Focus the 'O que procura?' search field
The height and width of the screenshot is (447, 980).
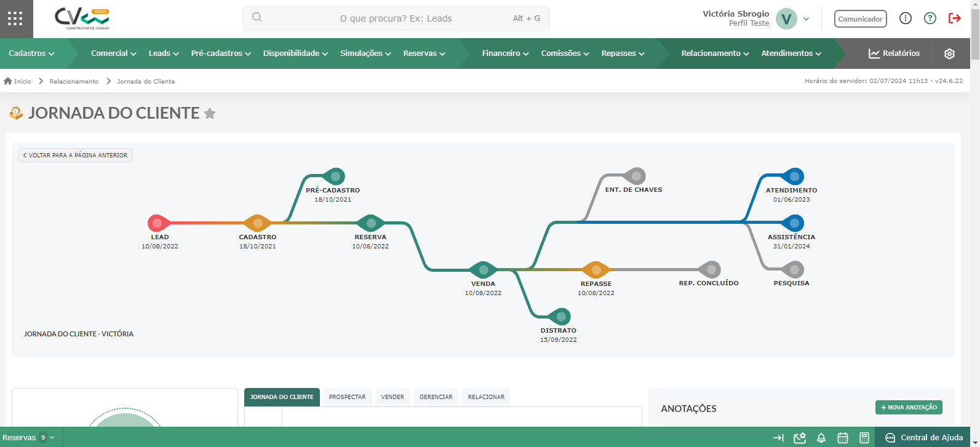coord(396,18)
